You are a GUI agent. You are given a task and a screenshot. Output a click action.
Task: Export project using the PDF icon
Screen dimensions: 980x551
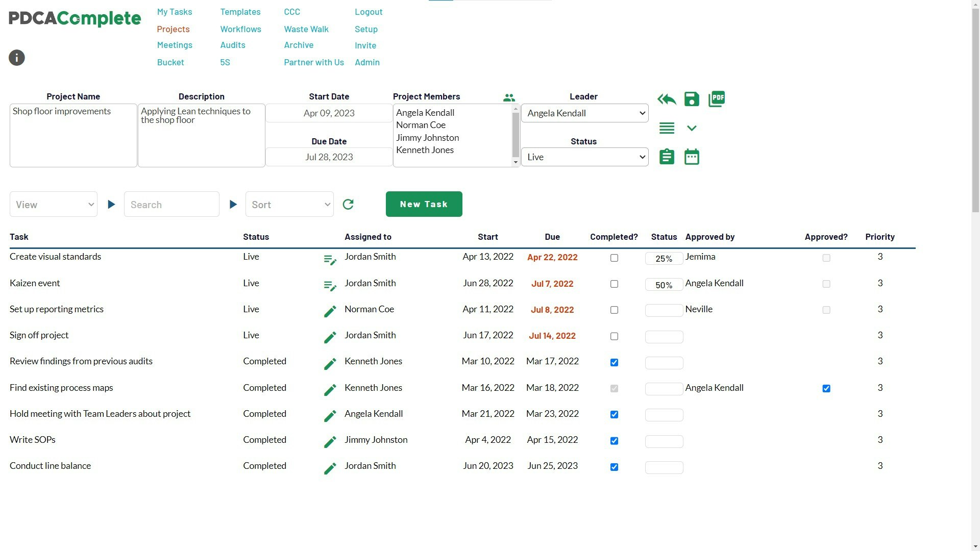tap(717, 99)
